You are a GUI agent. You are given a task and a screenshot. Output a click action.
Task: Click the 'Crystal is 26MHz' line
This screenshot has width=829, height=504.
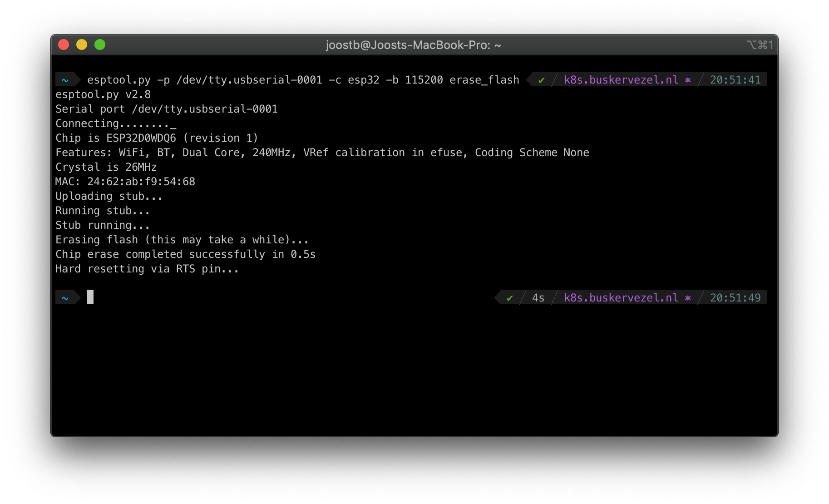point(106,167)
